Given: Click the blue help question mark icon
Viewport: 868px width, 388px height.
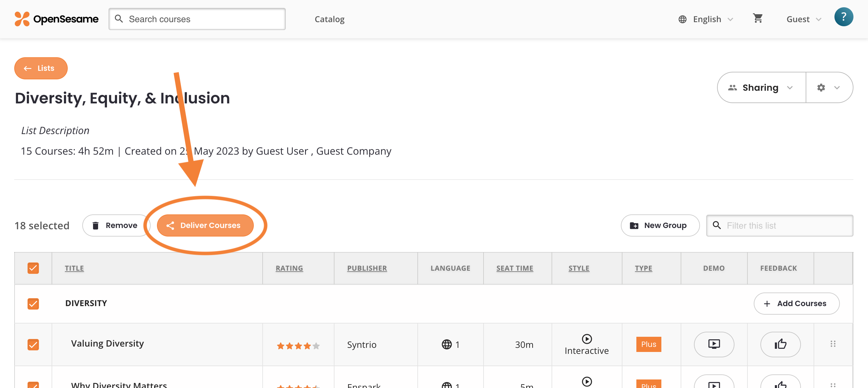Looking at the screenshot, I should (843, 17).
